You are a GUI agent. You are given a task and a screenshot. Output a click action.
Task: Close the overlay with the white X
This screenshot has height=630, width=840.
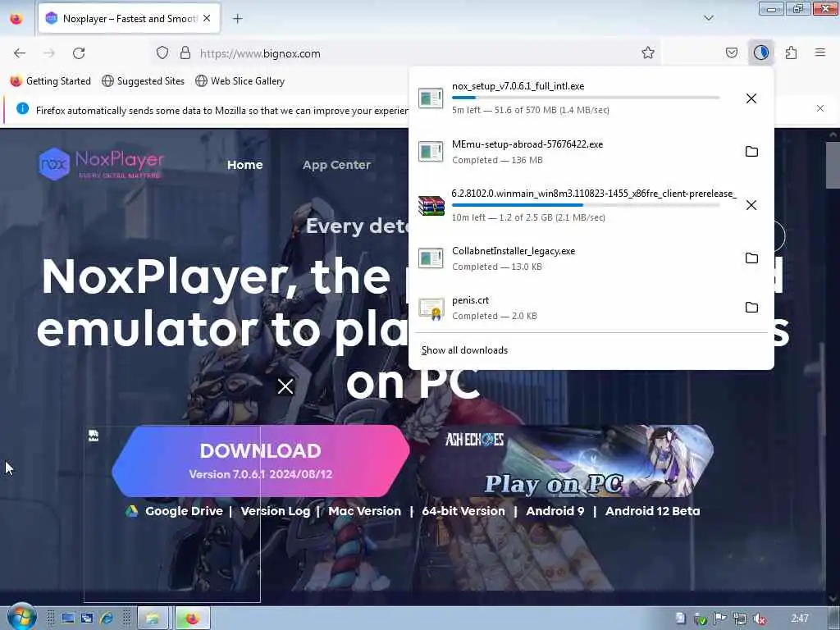(x=285, y=386)
